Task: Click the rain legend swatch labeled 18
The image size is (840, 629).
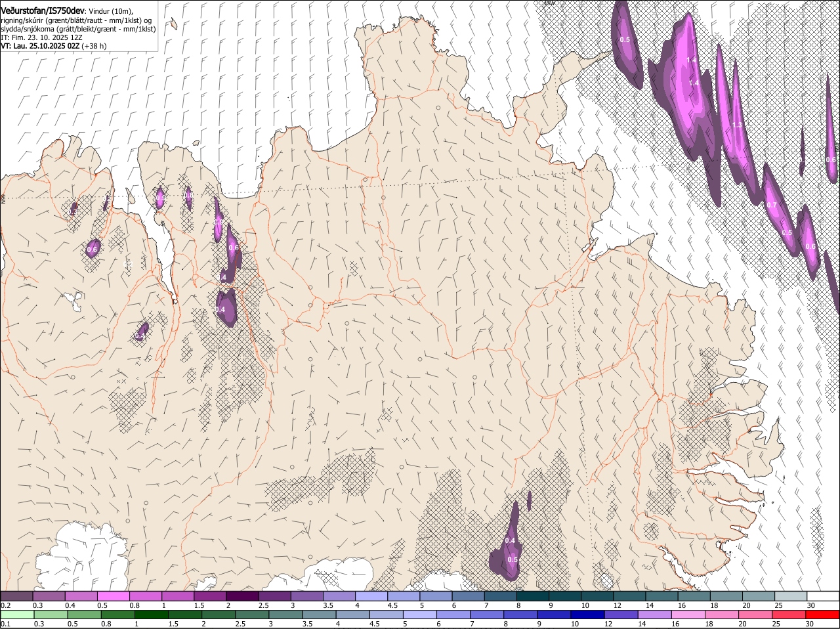Action: [721, 615]
